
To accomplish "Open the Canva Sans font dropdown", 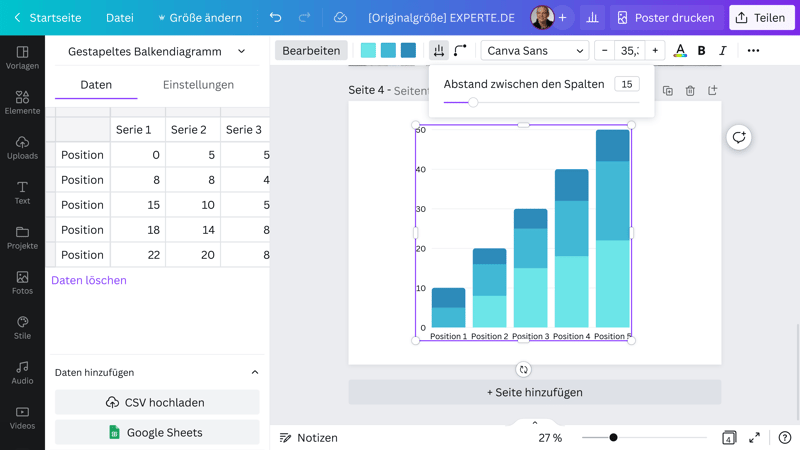I will pos(535,51).
